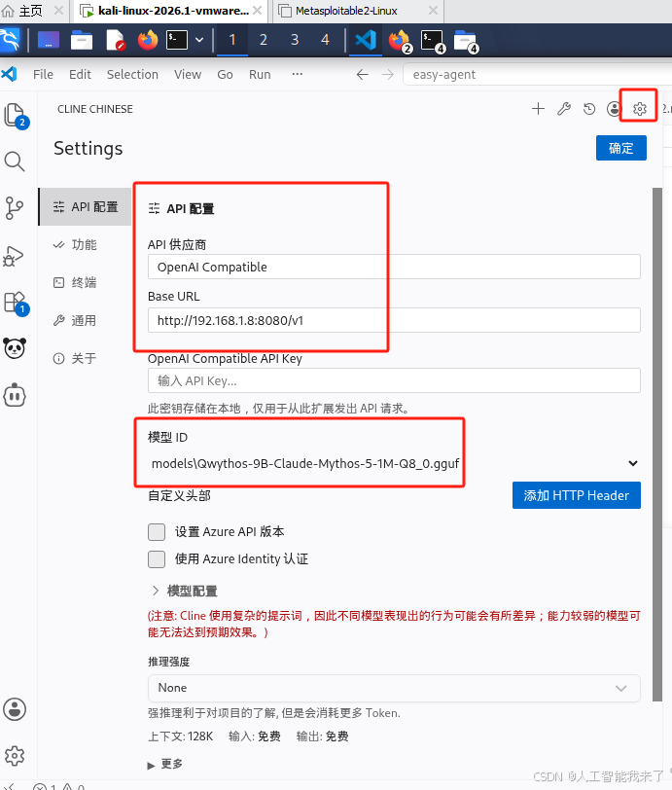Image resolution: width=672 pixels, height=790 pixels.
Task: Open the MCP servers wrench icon
Action: (x=564, y=108)
